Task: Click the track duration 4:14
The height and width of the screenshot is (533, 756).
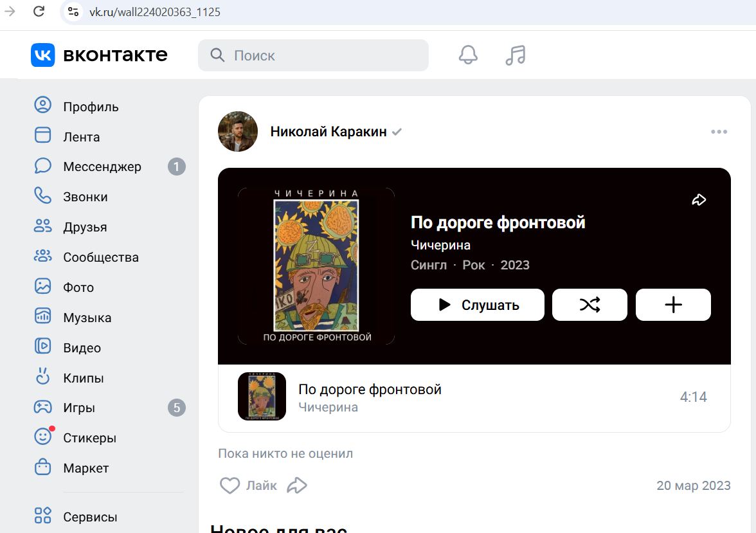Action: pyautogui.click(x=693, y=397)
